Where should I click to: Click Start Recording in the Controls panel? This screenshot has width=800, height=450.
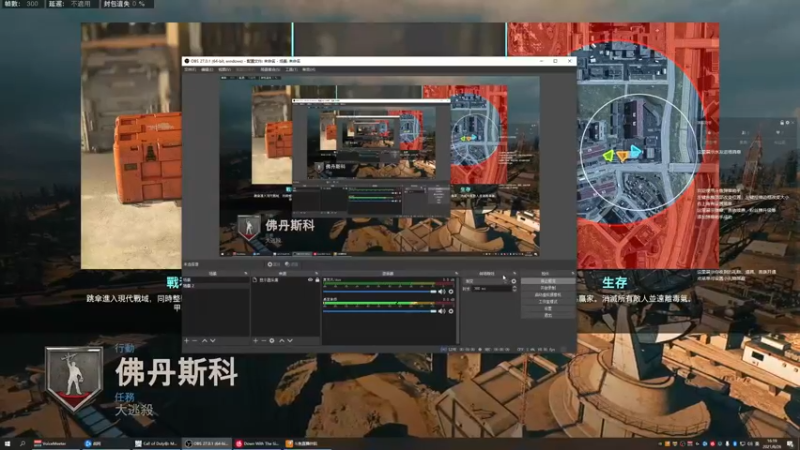coord(548,288)
